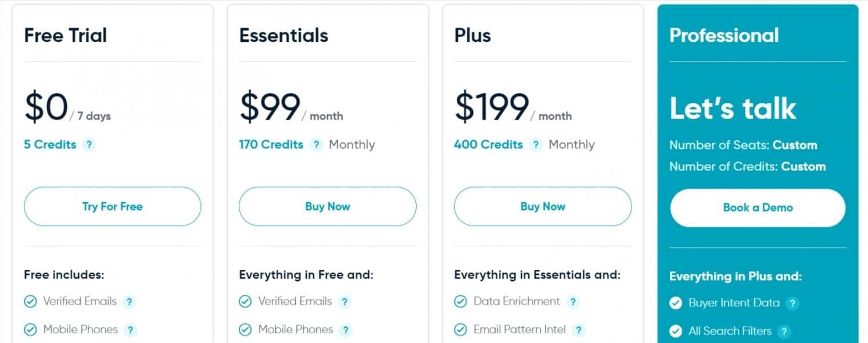
Task: Show Data Enrichment help tooltip
Action: tap(573, 302)
